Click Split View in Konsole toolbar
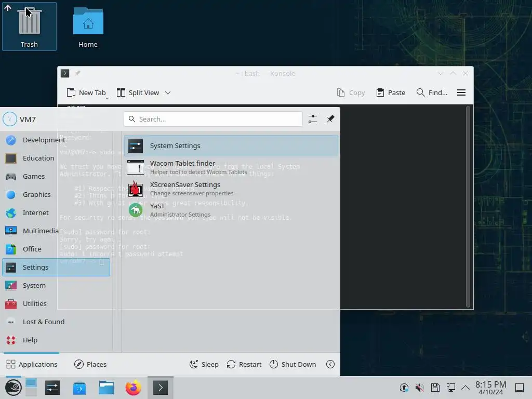This screenshot has height=399, width=532. pyautogui.click(x=138, y=92)
